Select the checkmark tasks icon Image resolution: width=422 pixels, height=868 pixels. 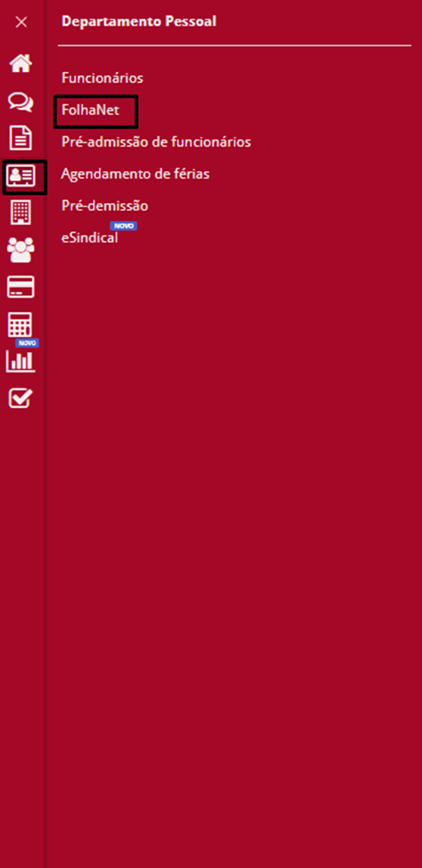click(21, 398)
